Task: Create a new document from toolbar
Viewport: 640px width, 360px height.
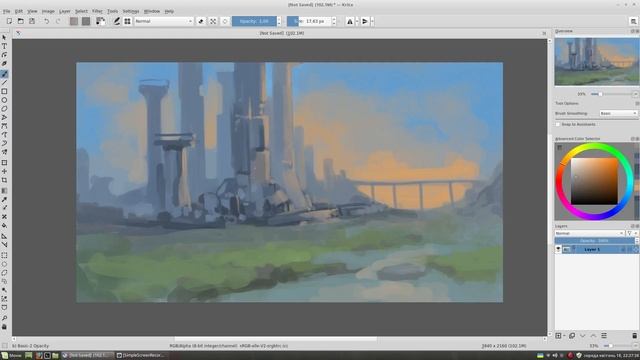Action: (x=9, y=21)
